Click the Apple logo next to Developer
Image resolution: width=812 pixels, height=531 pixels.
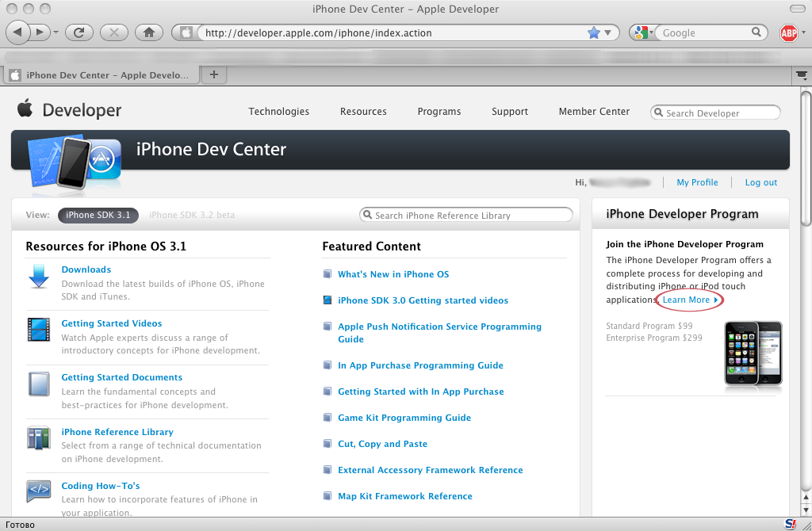point(25,109)
